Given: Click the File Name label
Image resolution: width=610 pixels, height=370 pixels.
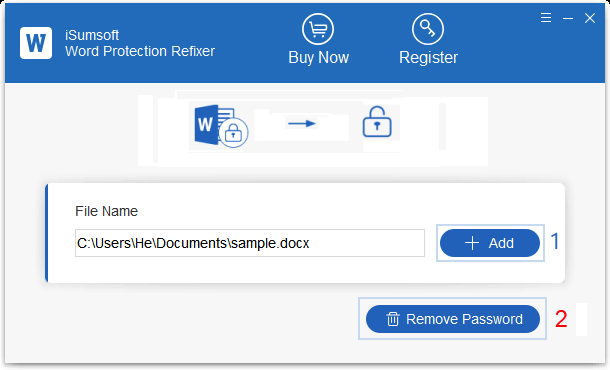Looking at the screenshot, I should (x=106, y=211).
